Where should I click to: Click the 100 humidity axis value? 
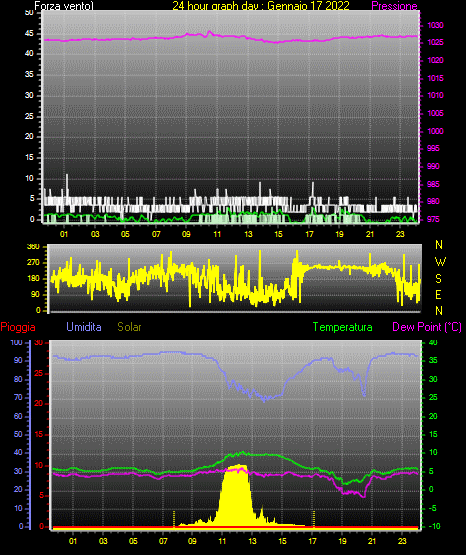click(x=16, y=342)
